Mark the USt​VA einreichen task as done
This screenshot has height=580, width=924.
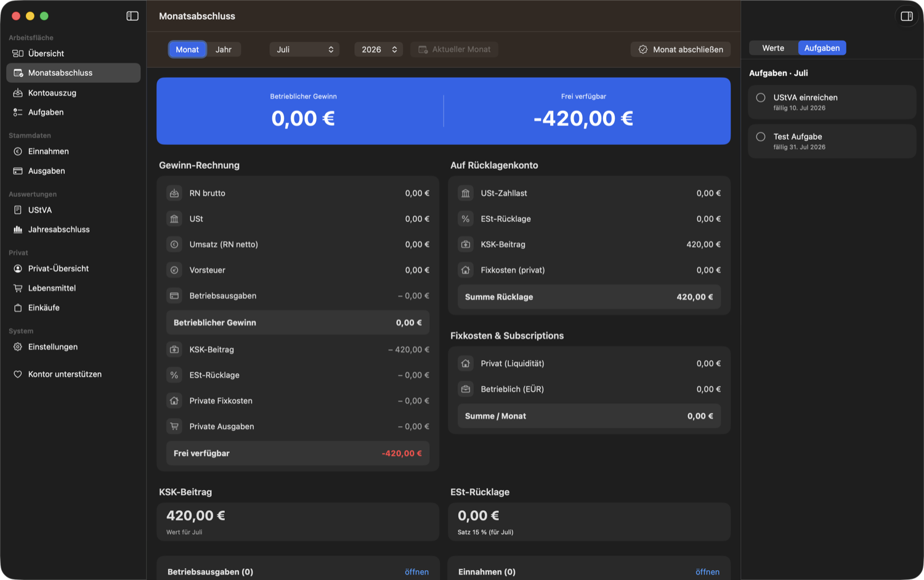[x=761, y=97]
